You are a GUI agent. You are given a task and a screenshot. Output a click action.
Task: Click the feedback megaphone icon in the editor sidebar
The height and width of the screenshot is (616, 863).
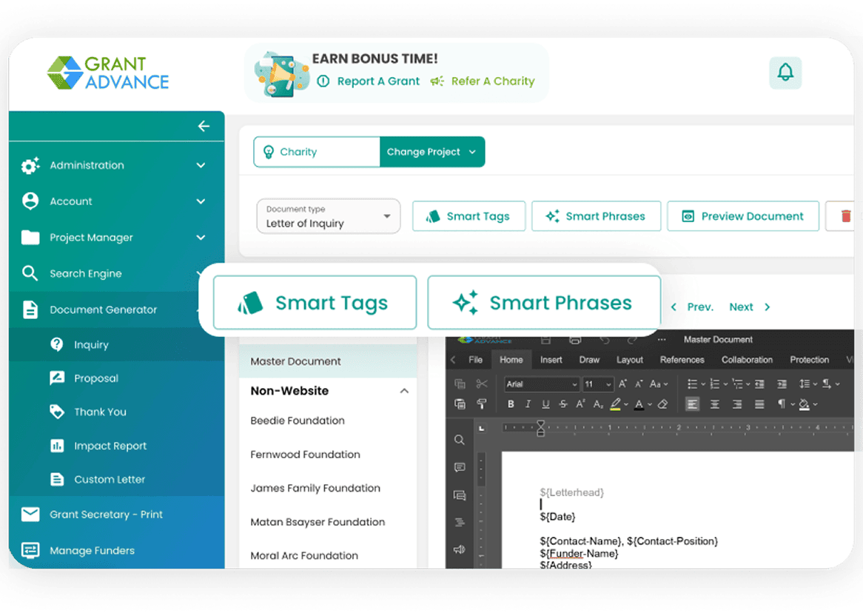pyautogui.click(x=459, y=549)
